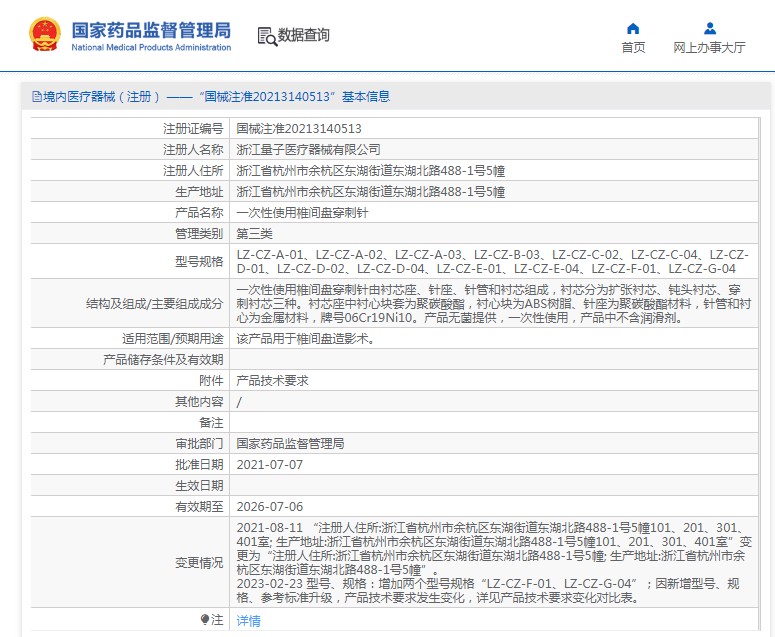Click the document icon before 境内医疗器械

click(x=36, y=97)
